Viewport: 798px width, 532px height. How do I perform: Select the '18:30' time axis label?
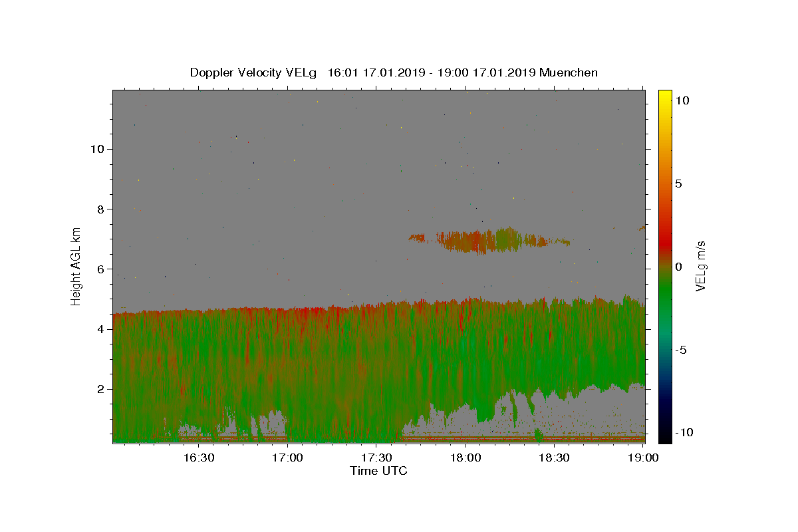(x=554, y=458)
